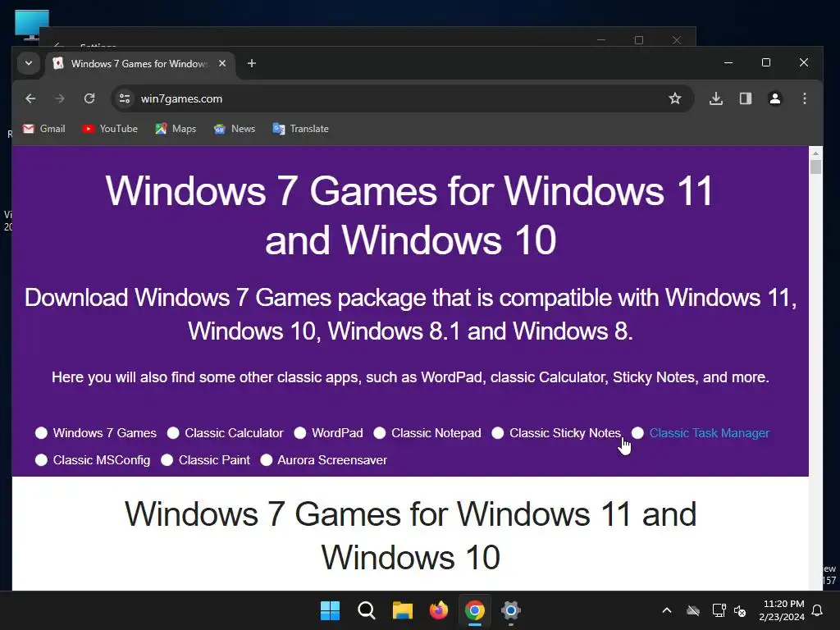Open Chrome downloads icon

point(715,98)
